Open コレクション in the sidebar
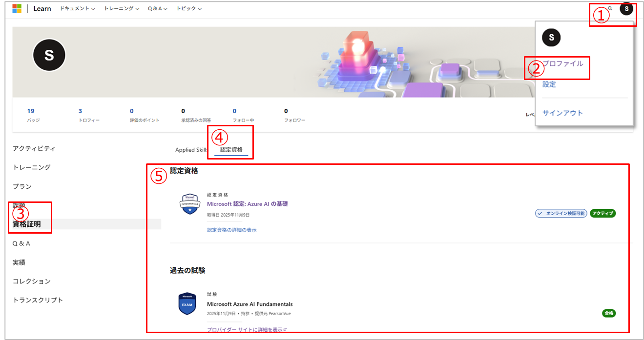644x340 pixels. [31, 281]
